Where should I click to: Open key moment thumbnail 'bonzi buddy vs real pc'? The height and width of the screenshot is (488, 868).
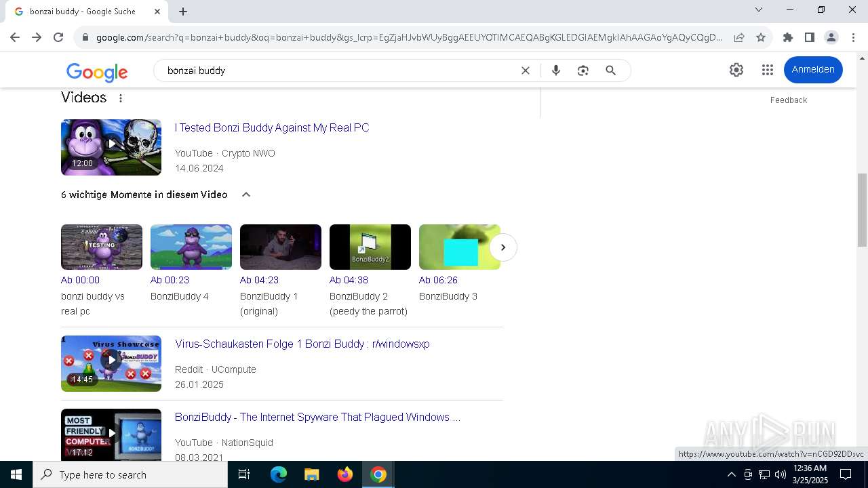pos(102,247)
